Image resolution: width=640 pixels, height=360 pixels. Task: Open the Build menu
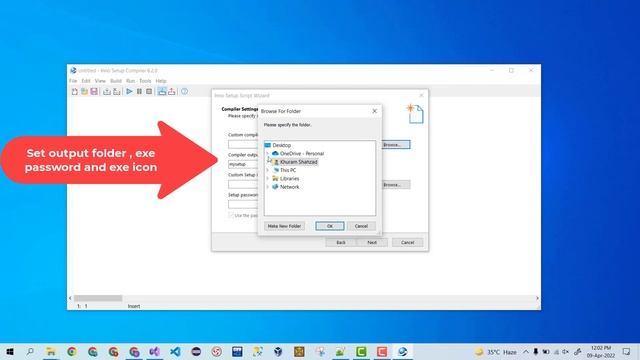coord(116,81)
